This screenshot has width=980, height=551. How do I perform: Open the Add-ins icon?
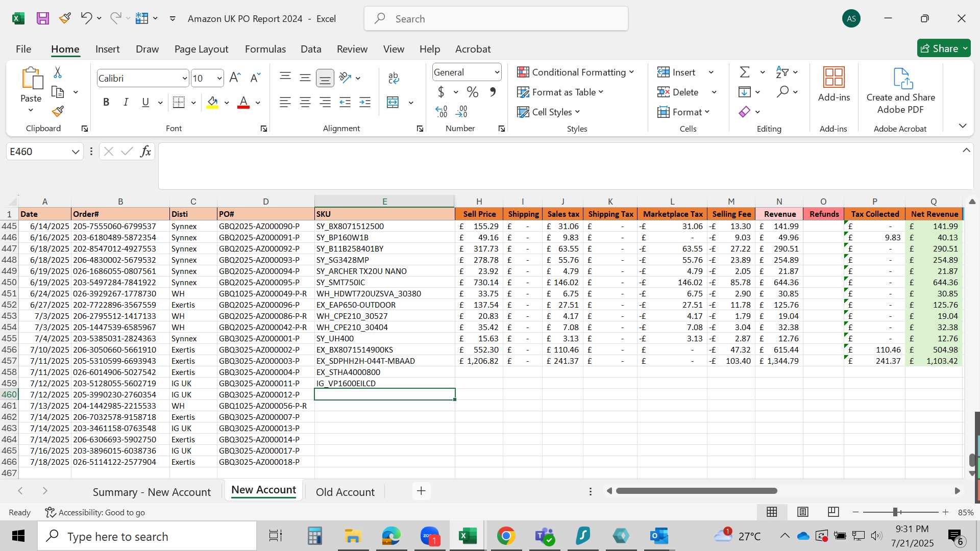[834, 84]
